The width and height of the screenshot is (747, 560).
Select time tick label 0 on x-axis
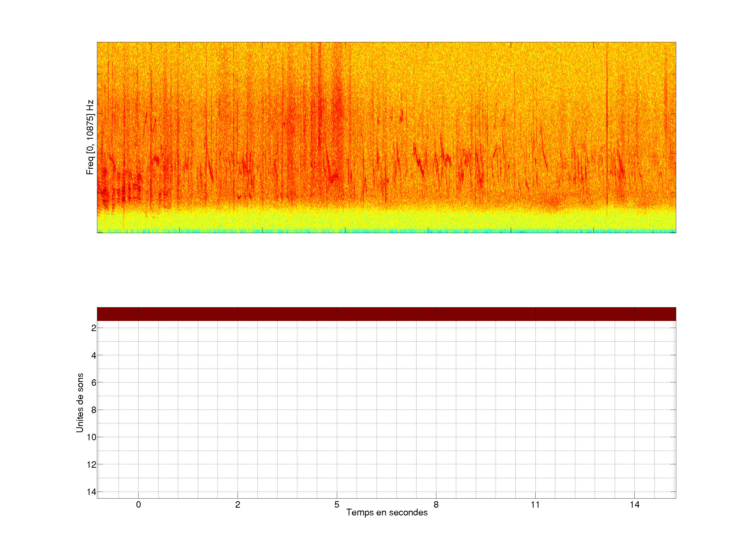pos(138,505)
